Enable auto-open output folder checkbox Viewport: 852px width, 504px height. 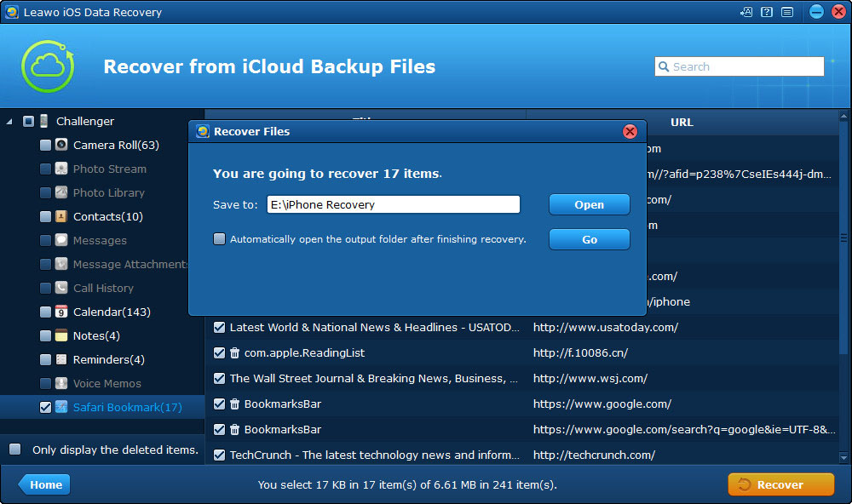pyautogui.click(x=220, y=239)
